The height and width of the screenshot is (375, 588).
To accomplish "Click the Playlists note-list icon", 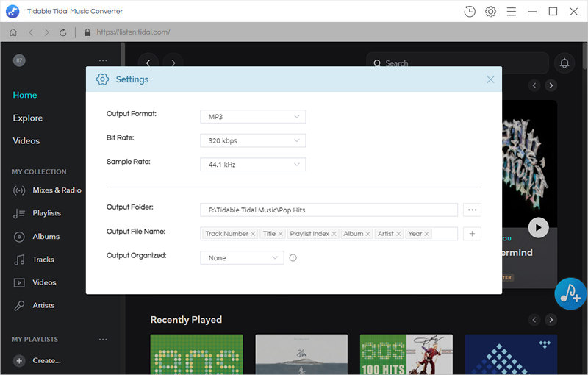I will tap(19, 214).
